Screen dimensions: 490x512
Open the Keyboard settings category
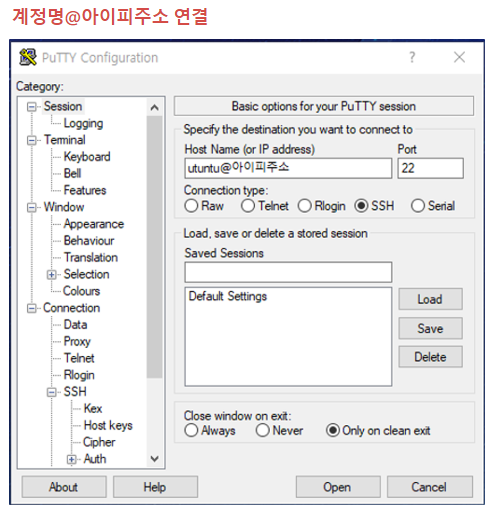(87, 157)
